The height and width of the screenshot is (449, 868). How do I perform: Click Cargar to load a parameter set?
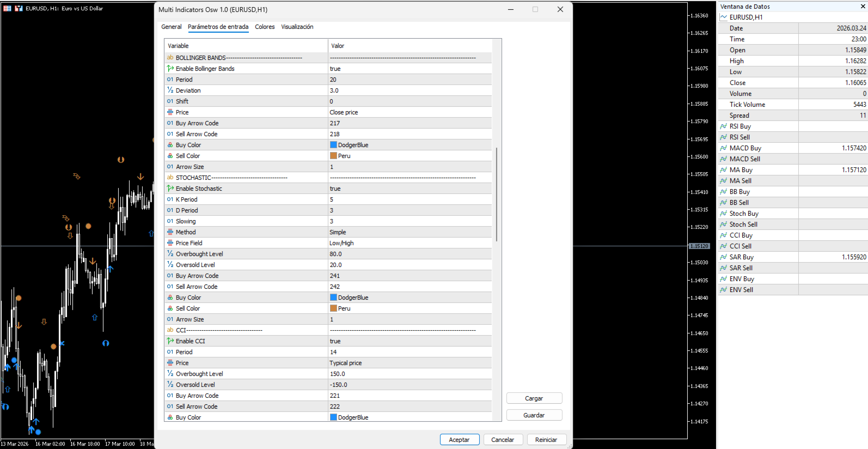coord(534,398)
